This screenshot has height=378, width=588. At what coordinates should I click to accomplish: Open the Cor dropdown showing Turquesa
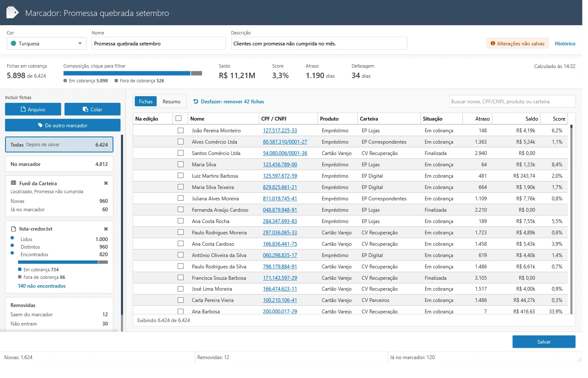[47, 43]
